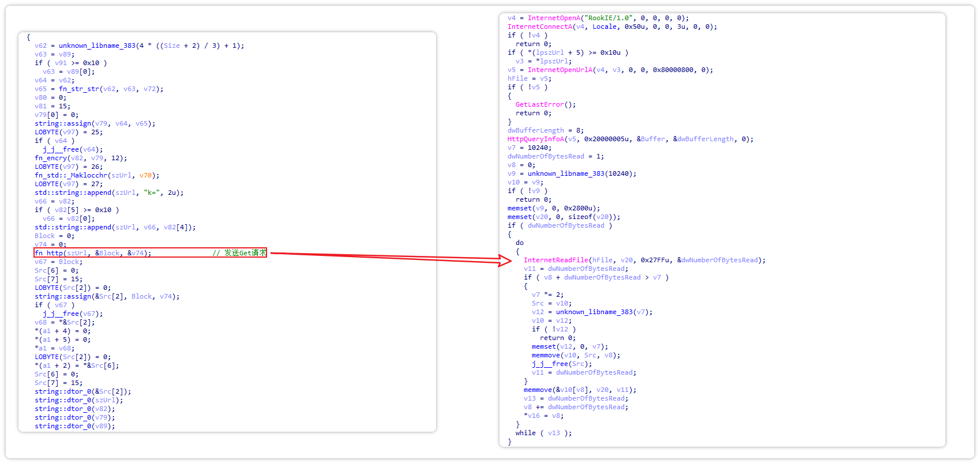The image size is (980, 464).
Task: Click the '*(a1 + 4) = 0;' statement
Action: click(x=62, y=331)
